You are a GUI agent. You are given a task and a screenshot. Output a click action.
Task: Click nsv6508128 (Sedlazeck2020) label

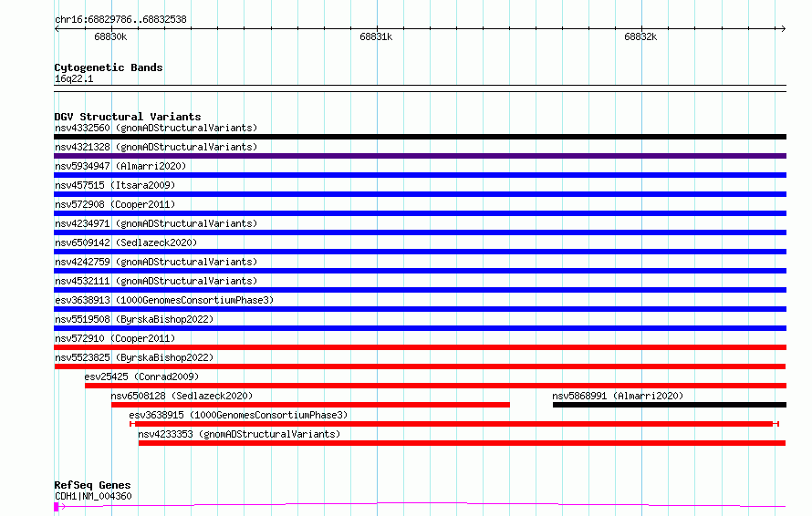coord(182,396)
